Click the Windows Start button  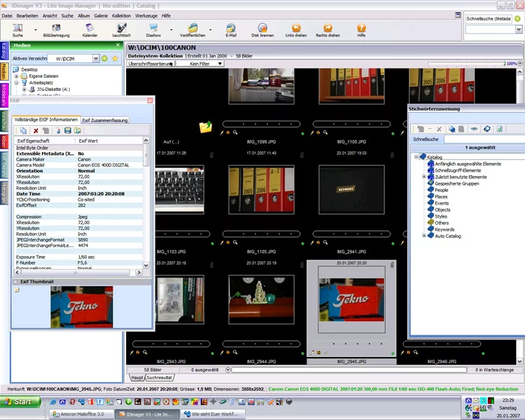pyautogui.click(x=20, y=402)
